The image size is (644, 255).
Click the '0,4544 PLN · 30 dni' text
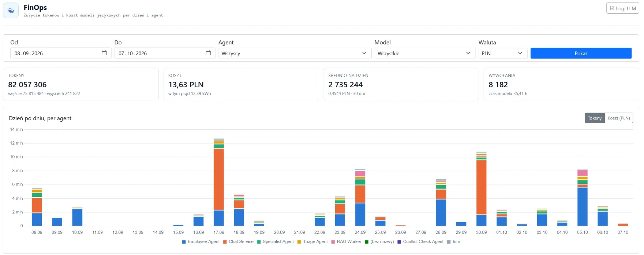(x=347, y=94)
